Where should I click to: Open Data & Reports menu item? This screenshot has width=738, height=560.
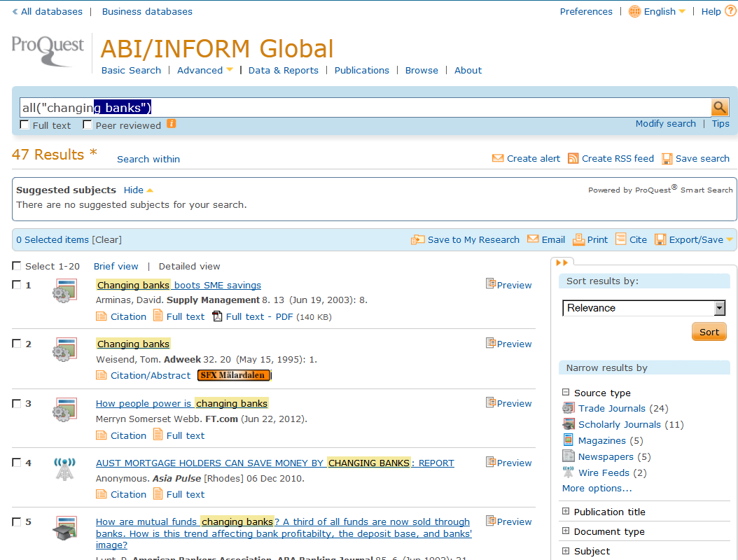point(284,70)
